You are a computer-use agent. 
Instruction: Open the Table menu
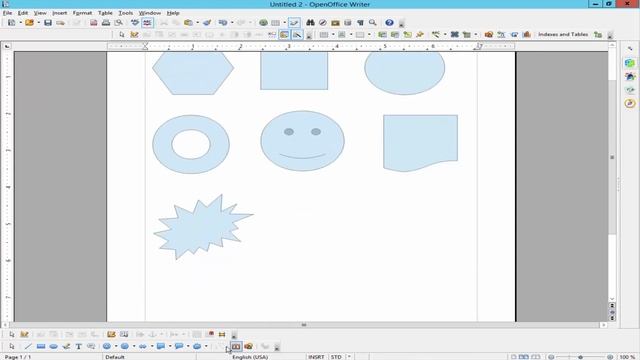[x=105, y=13]
